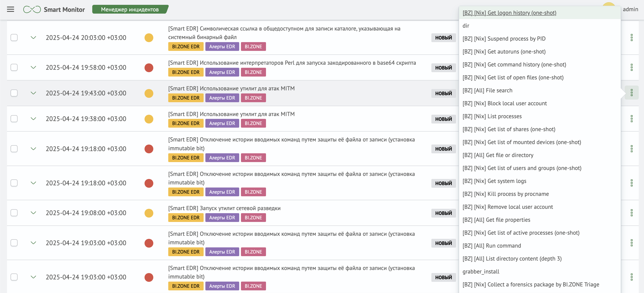Screen dimensions: 644x293
Task: Open incident about символическая ссылка
Action: pos(284,33)
